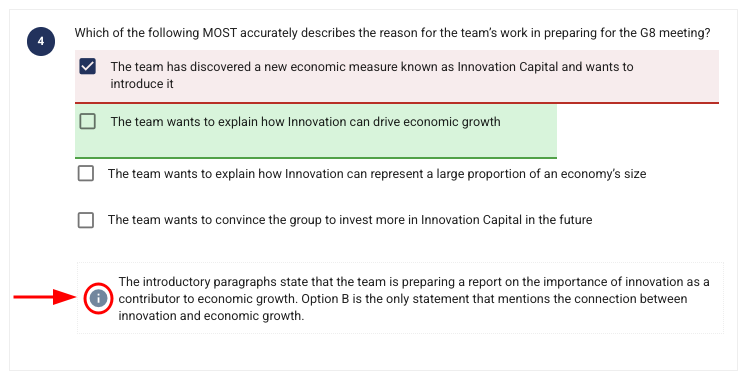Click the 'introductory paragraphs state' explanation first line
The width and height of the screenshot is (749, 380).
pos(414,282)
